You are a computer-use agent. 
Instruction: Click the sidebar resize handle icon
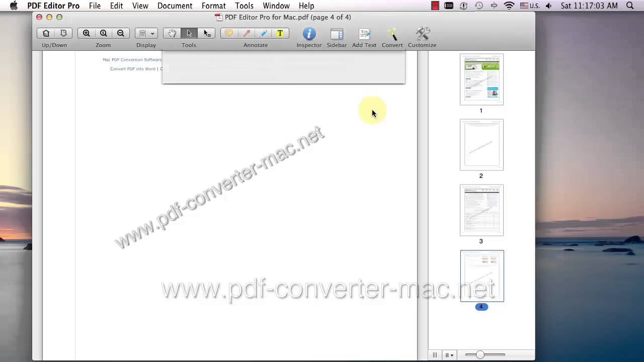(435, 355)
